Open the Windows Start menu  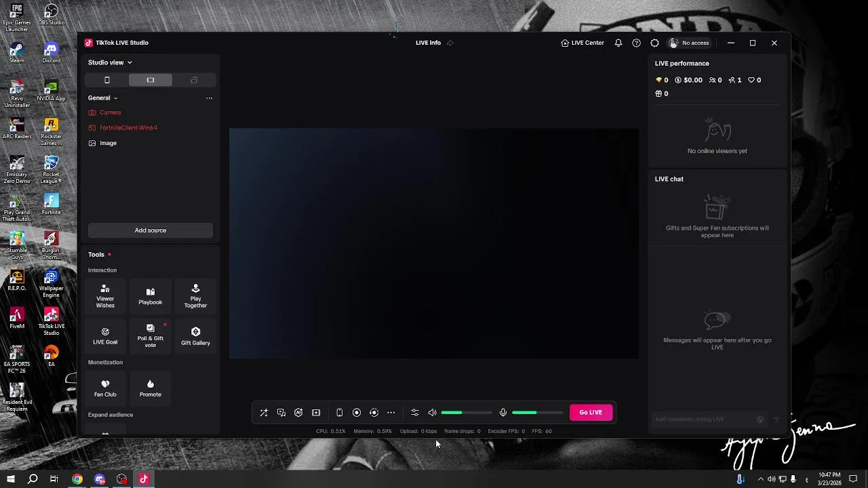click(x=11, y=479)
